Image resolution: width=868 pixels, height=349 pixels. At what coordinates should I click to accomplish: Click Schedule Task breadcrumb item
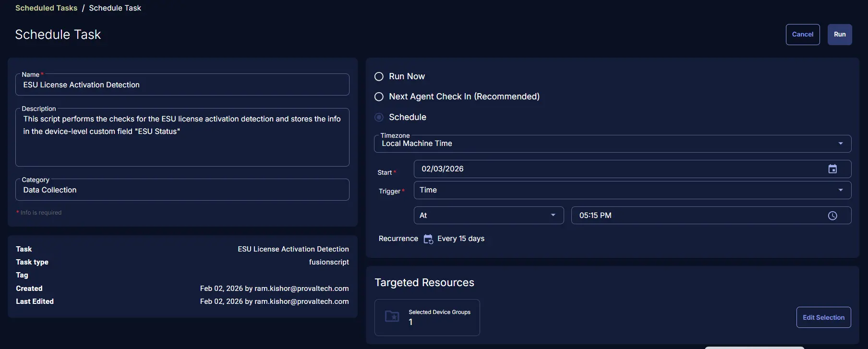click(115, 8)
